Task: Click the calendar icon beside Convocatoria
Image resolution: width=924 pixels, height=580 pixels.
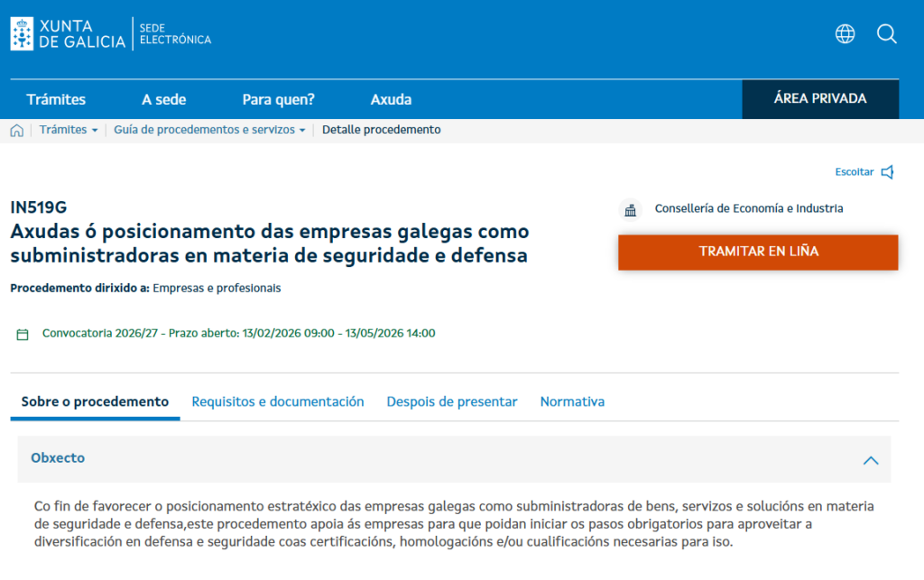Action: pyautogui.click(x=23, y=334)
